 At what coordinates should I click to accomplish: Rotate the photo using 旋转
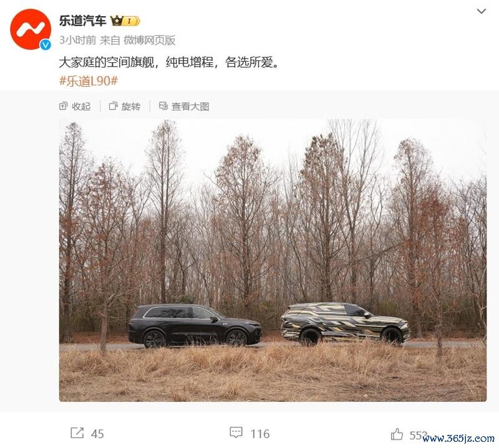[x=131, y=106]
